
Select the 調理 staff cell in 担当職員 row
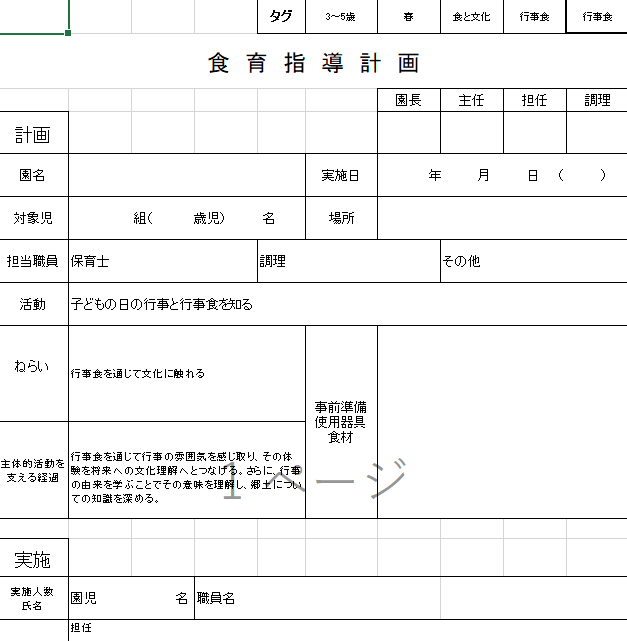(349, 261)
